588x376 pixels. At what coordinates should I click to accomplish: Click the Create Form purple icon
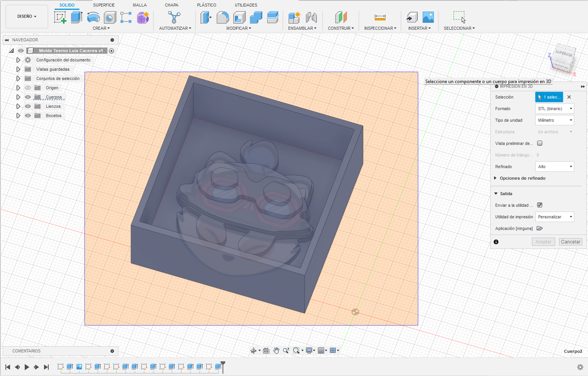click(x=143, y=17)
